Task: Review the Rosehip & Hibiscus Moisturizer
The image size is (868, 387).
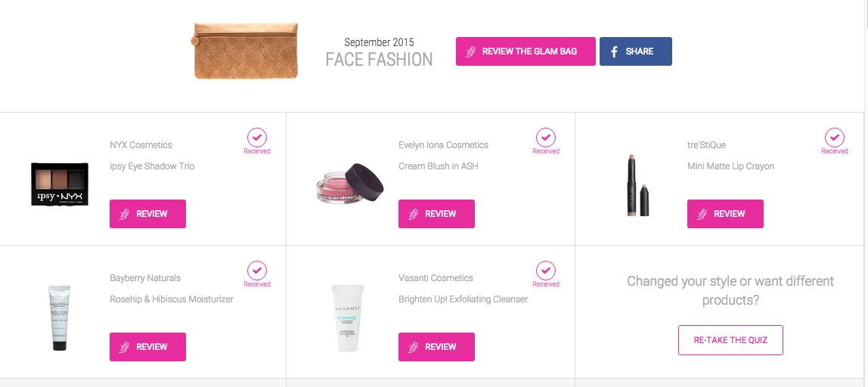Action: (147, 347)
